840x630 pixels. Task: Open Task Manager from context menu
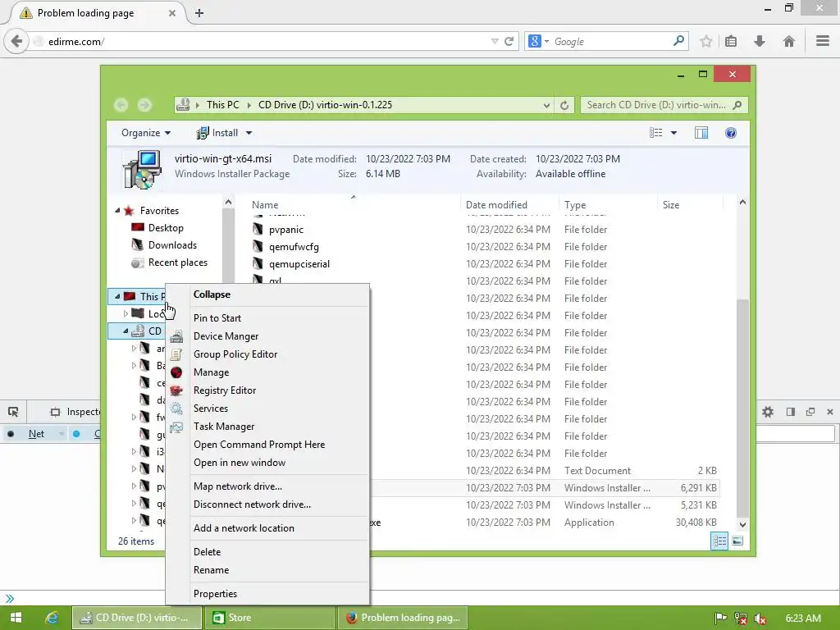pos(224,427)
